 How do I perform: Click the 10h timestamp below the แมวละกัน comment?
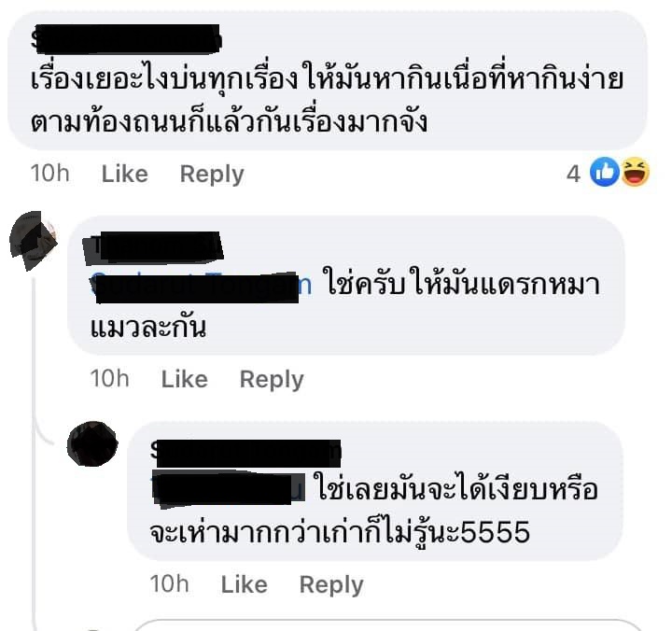tap(109, 379)
